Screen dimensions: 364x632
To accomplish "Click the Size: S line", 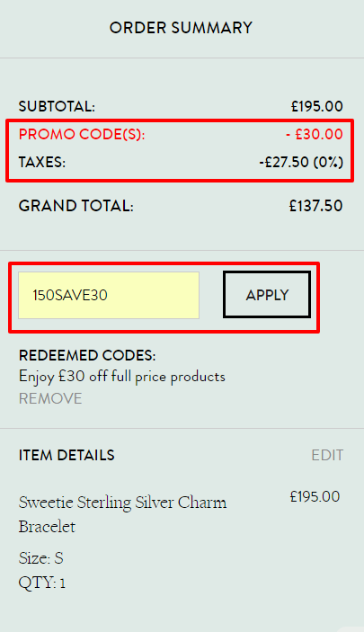I will [x=41, y=558].
